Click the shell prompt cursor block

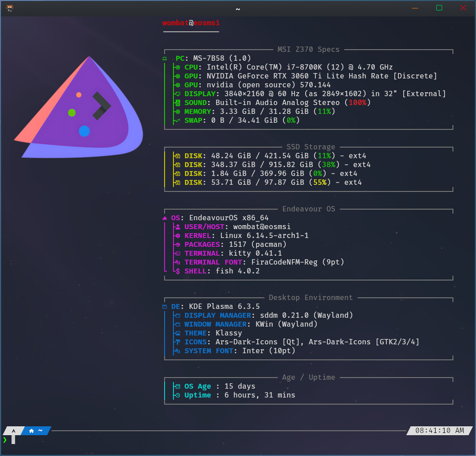13,440
